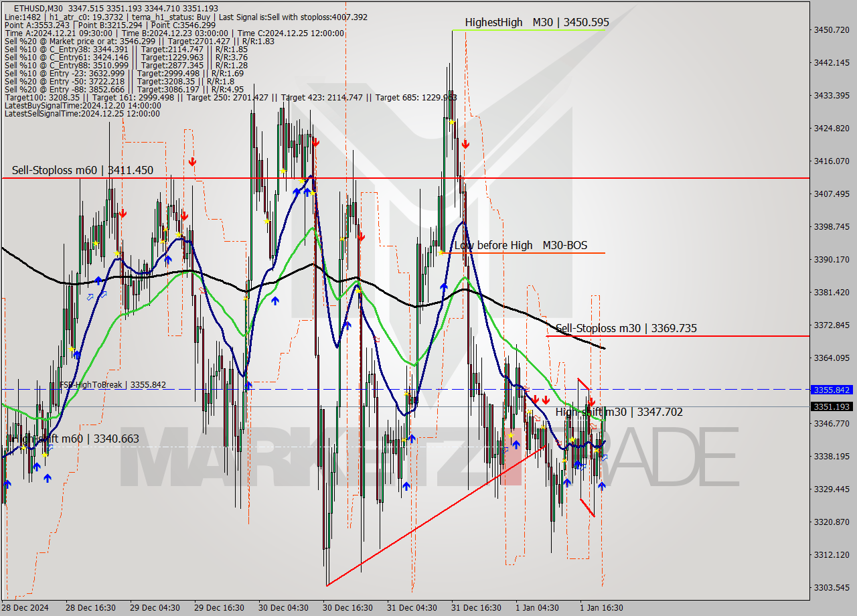
Task: Select the '28 Dec 16:30' time axis label
Action: [x=90, y=608]
